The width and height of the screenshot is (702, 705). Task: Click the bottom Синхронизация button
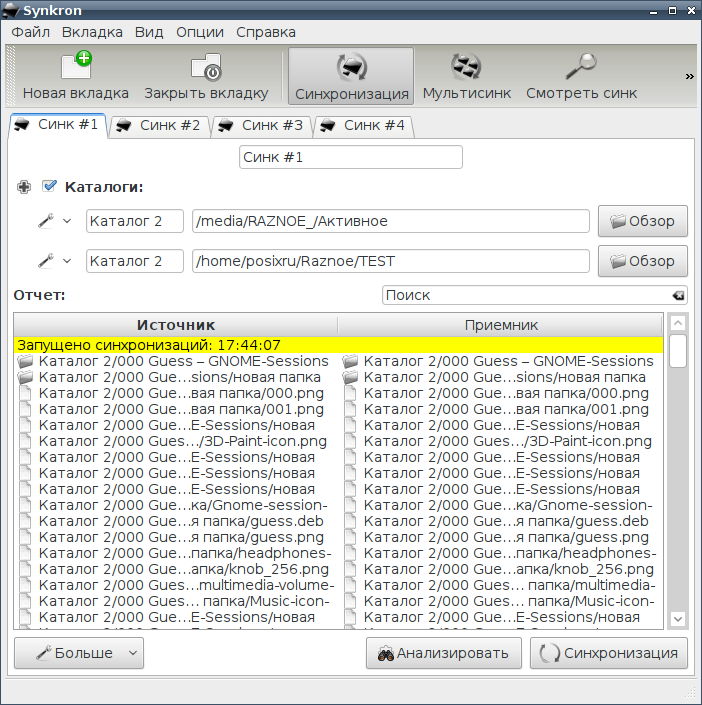pos(608,653)
